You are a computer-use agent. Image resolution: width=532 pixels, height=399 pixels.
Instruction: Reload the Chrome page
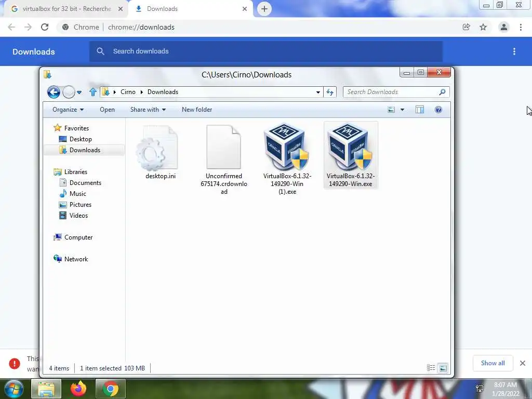pyautogui.click(x=45, y=27)
